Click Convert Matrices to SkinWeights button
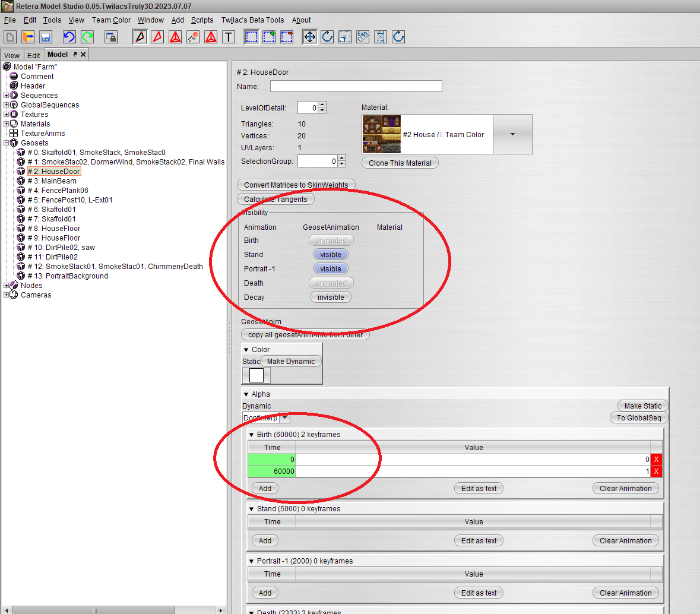Screen dimensions: 700x614 pyautogui.click(x=296, y=185)
